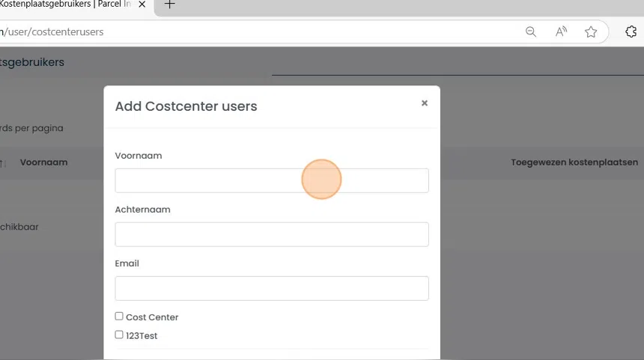Enable the 123Test checkbox
The width and height of the screenshot is (644, 360).
119,335
